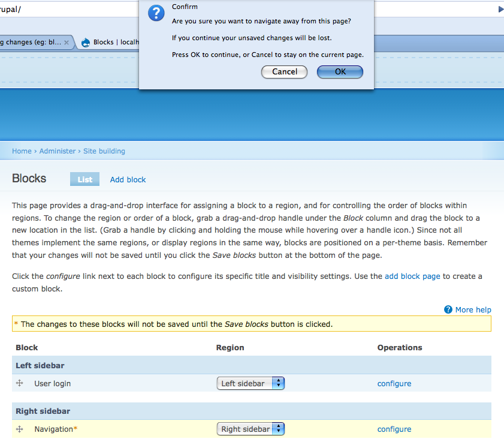Open the Add block tab
Viewport: 504px width, 448px height.
(128, 179)
